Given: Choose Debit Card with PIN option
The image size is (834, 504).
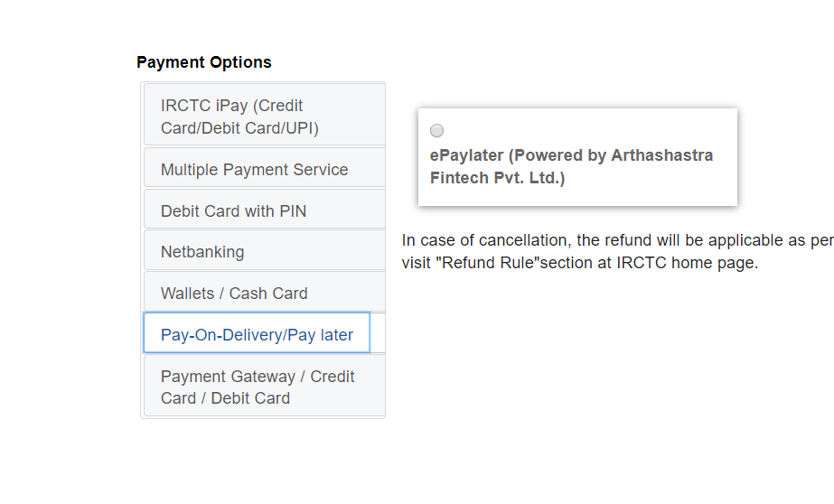Looking at the screenshot, I should (x=264, y=210).
